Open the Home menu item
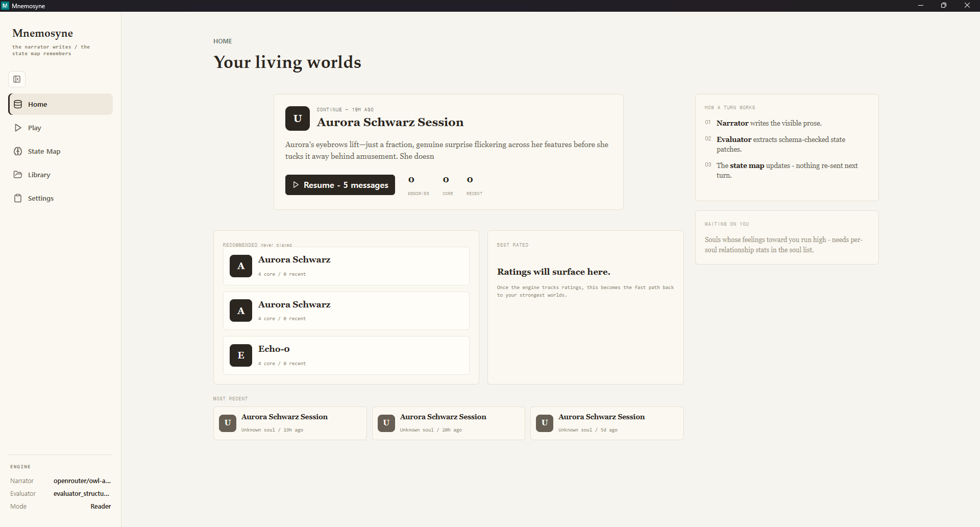 61,104
